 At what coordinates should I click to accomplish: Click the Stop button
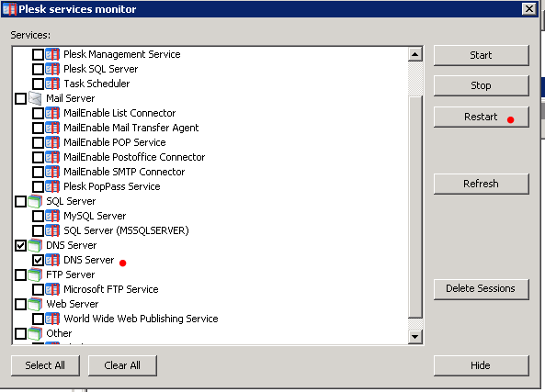pos(481,85)
